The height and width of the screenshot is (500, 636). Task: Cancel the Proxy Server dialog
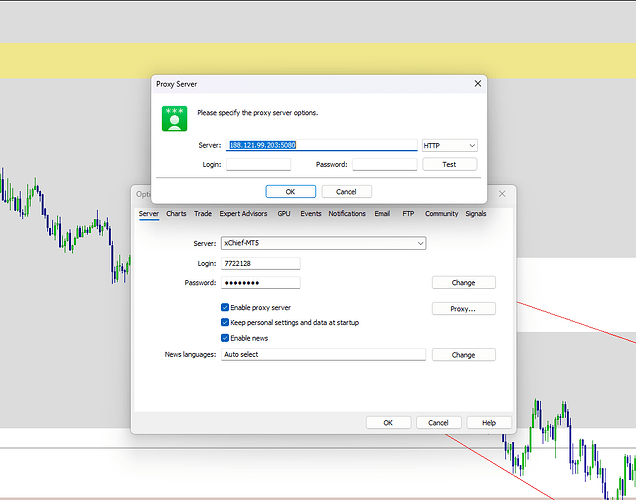pyautogui.click(x=346, y=192)
